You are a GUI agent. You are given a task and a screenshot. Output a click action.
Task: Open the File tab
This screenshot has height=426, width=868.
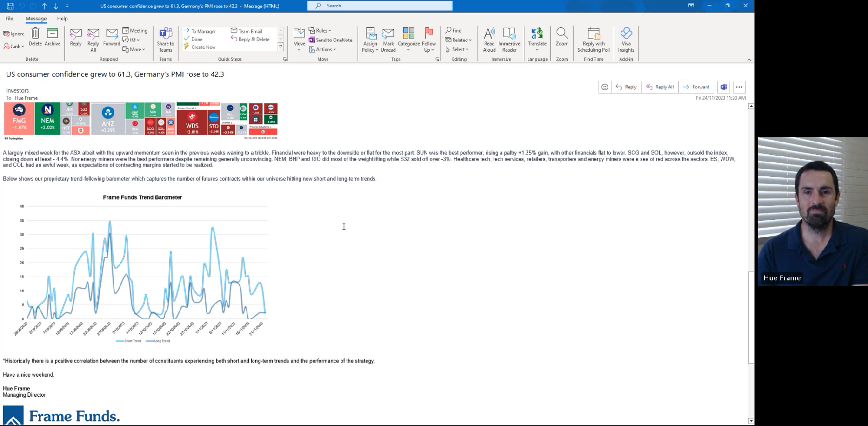click(9, 19)
